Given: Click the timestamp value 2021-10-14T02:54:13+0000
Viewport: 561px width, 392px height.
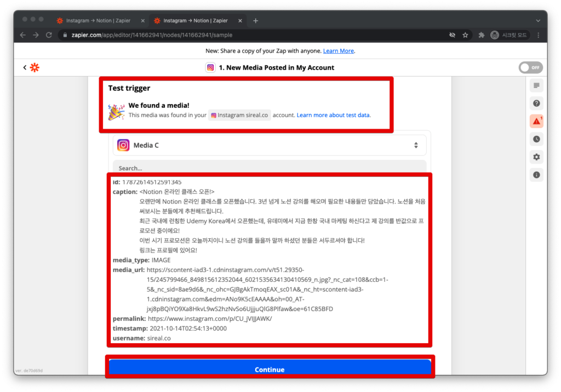Looking at the screenshot, I should 188,328.
